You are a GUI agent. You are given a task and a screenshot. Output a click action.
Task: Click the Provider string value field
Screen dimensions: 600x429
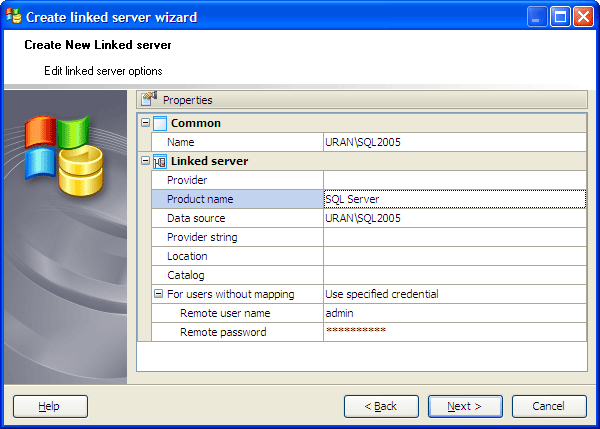[455, 237]
